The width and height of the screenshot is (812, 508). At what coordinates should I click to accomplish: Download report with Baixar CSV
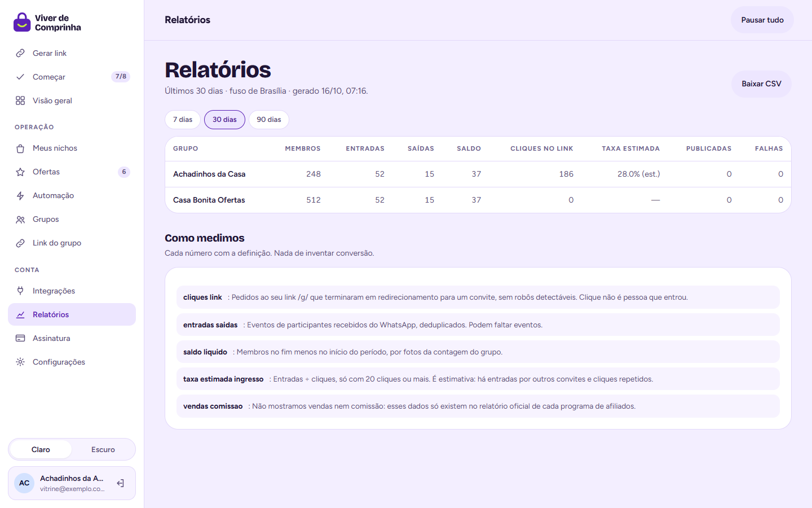coord(761,84)
